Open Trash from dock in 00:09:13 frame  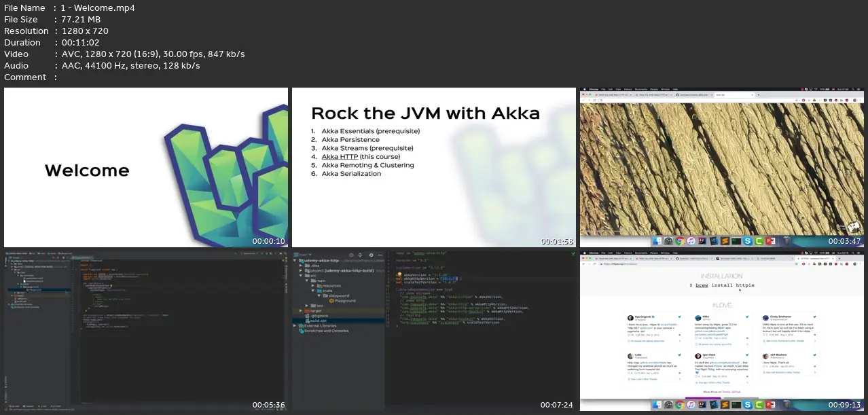pos(786,405)
